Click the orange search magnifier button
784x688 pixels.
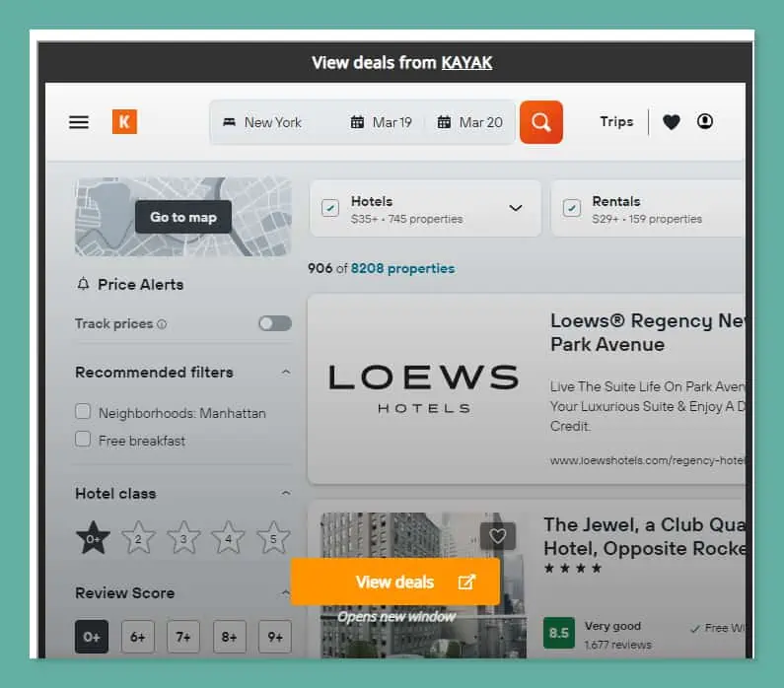541,122
